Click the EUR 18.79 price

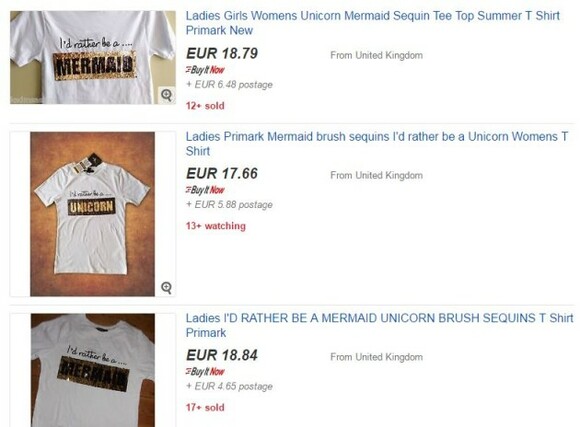[x=222, y=53]
